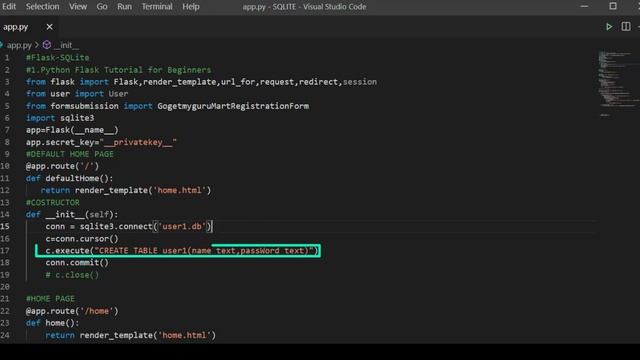Click the comment '#Flask-SQLite' on line 1

58,58
